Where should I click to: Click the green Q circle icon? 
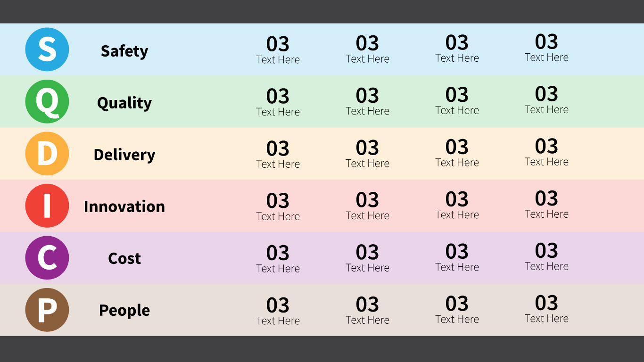tap(47, 102)
